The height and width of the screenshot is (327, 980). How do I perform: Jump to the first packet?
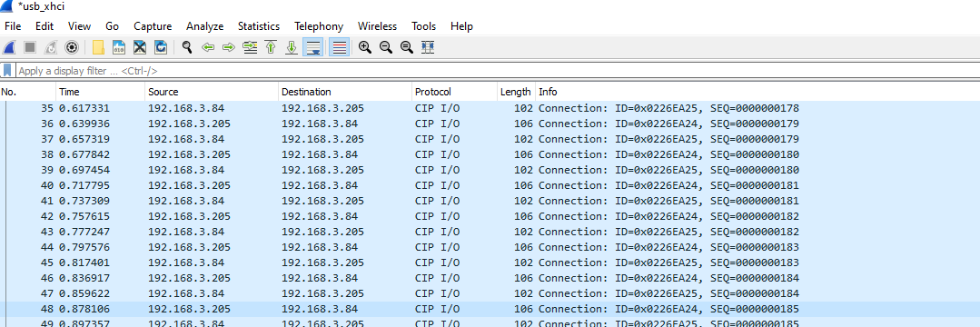(x=271, y=47)
